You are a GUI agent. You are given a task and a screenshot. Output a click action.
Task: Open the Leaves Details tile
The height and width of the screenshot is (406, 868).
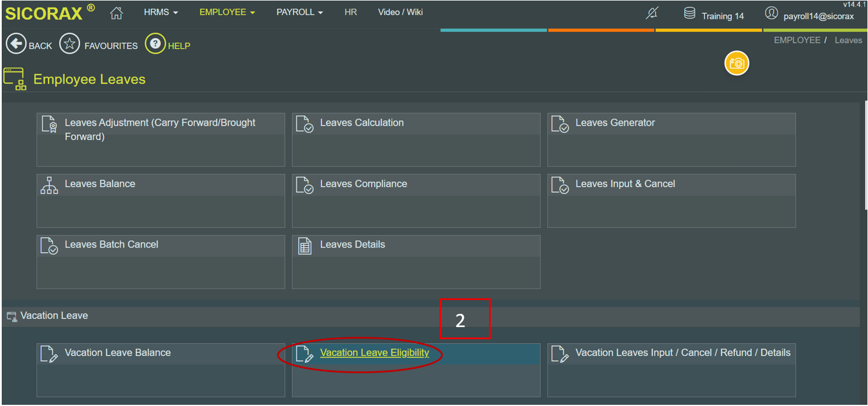coord(416,261)
